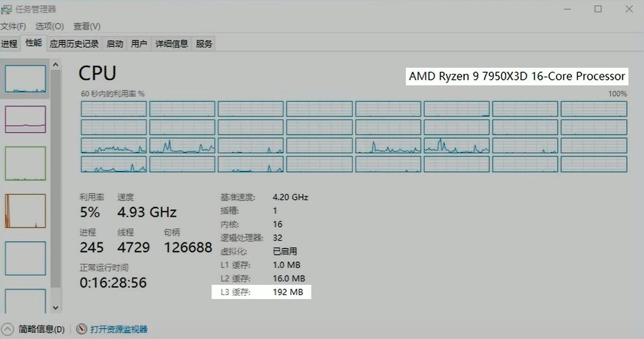Click the Fewer details chevron-circle icon

coord(7,329)
